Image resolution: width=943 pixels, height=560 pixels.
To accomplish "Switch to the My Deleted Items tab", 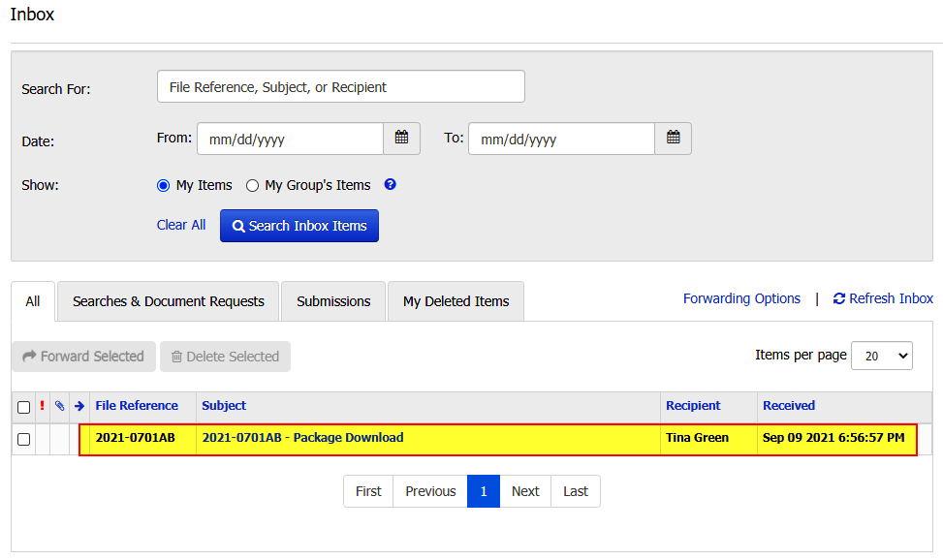I will pyautogui.click(x=456, y=301).
